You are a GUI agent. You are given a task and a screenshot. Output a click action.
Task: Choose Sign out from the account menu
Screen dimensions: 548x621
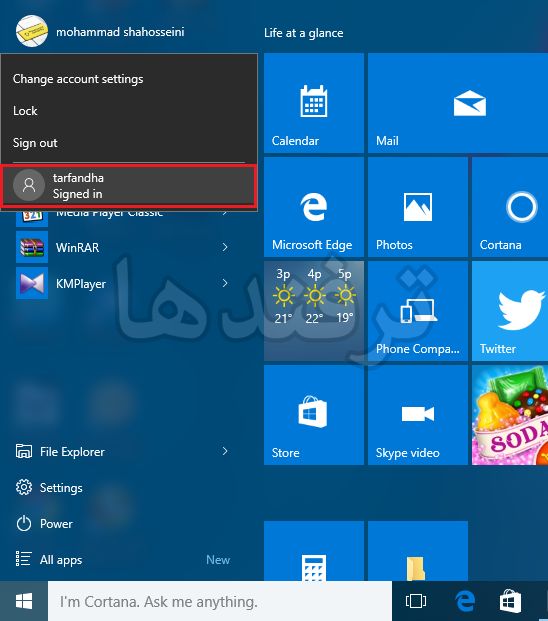coord(35,143)
